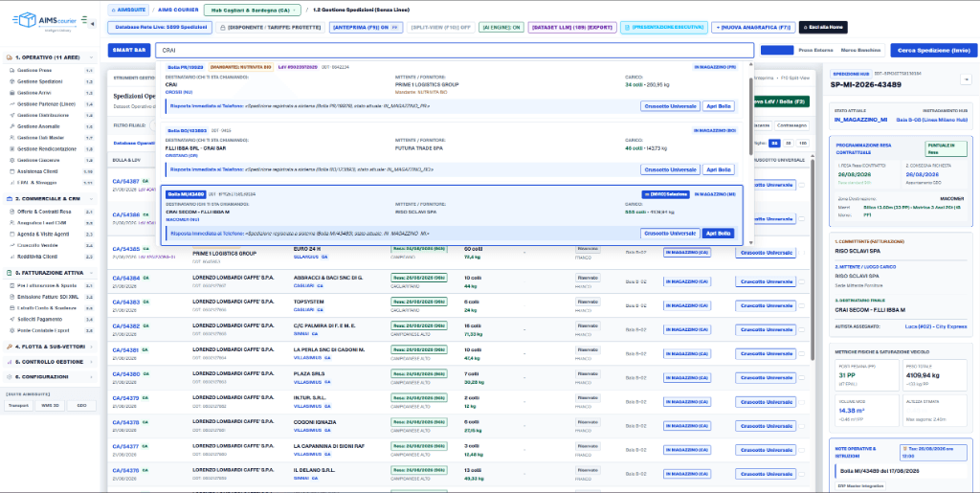Image resolution: width=980 pixels, height=493 pixels.
Task: Click the Smart Bar search field
Action: 455,50
